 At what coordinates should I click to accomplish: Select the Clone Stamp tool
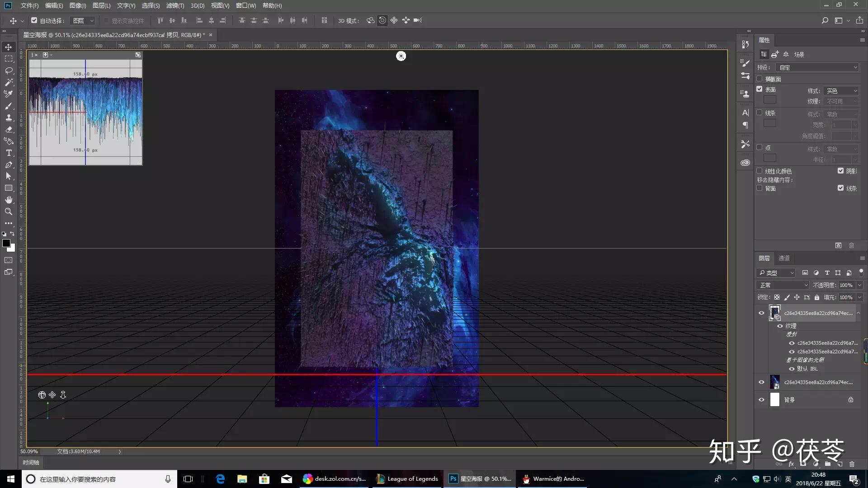9,117
